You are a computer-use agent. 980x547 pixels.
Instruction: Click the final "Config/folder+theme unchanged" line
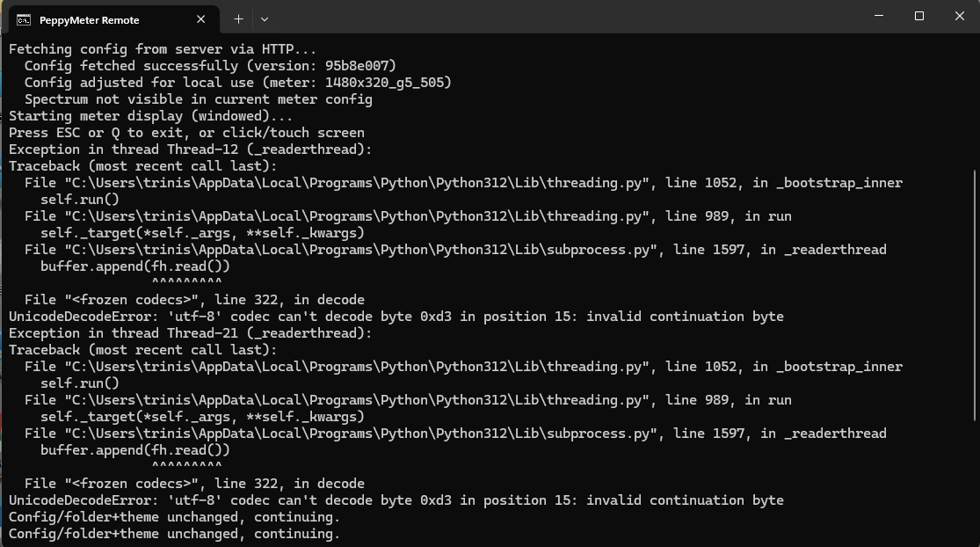pos(174,534)
